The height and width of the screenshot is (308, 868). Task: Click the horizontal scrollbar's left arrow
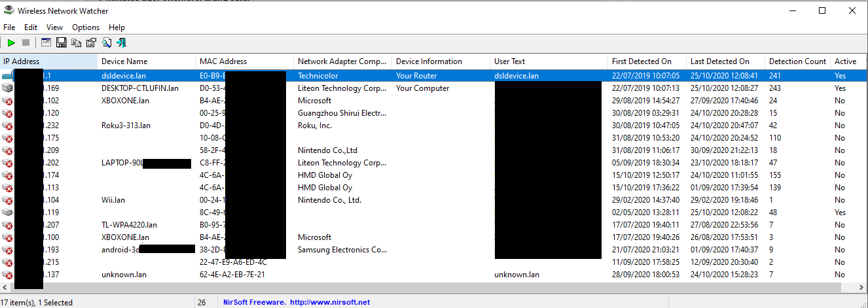click(5, 288)
